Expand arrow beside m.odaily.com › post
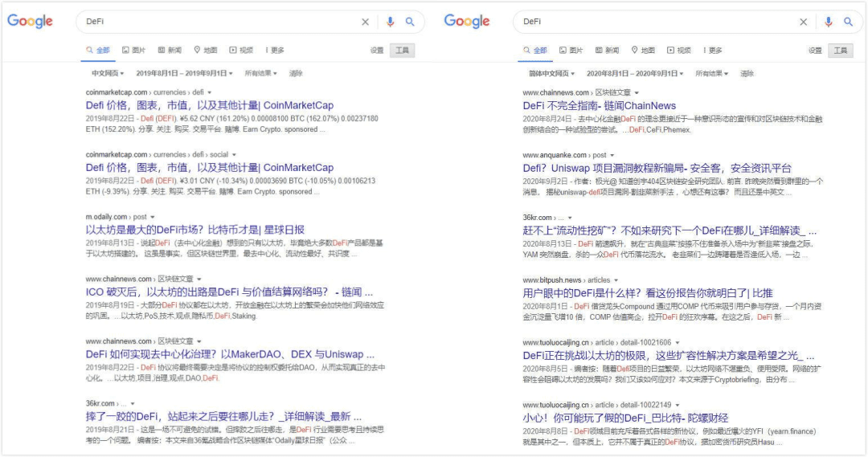868x457 pixels. (x=153, y=218)
